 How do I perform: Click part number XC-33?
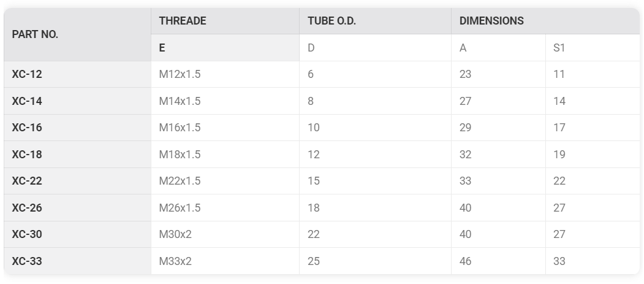[x=27, y=261]
